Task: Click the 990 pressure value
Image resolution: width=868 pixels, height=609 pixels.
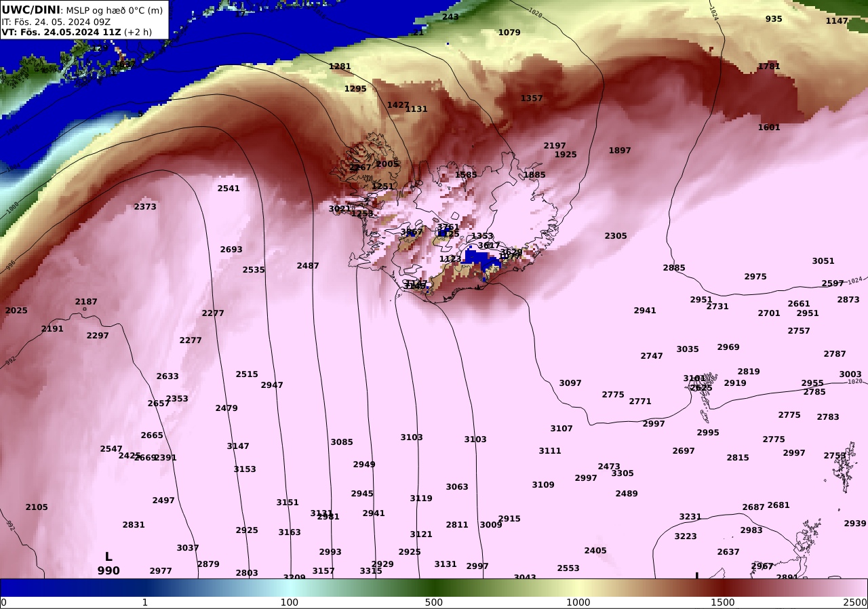Action: point(108,571)
